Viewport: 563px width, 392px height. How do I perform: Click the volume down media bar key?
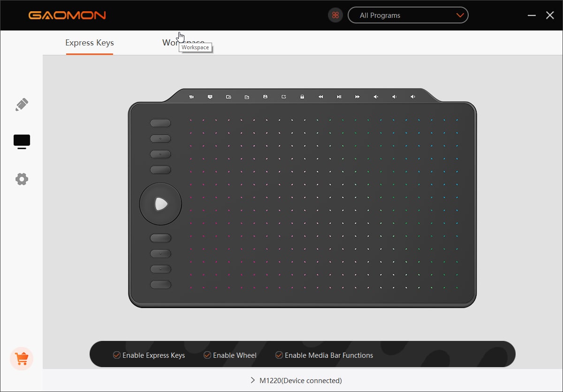[x=394, y=97]
